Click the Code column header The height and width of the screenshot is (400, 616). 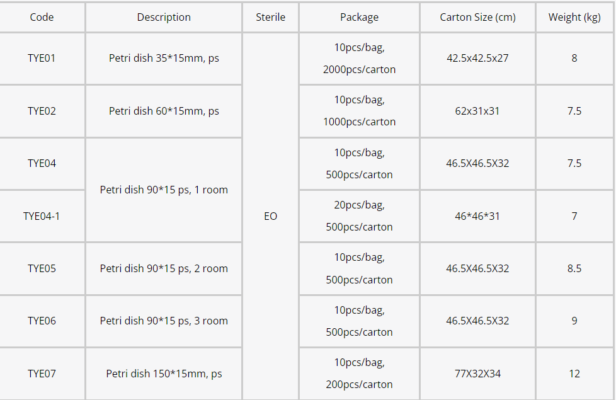(x=41, y=17)
